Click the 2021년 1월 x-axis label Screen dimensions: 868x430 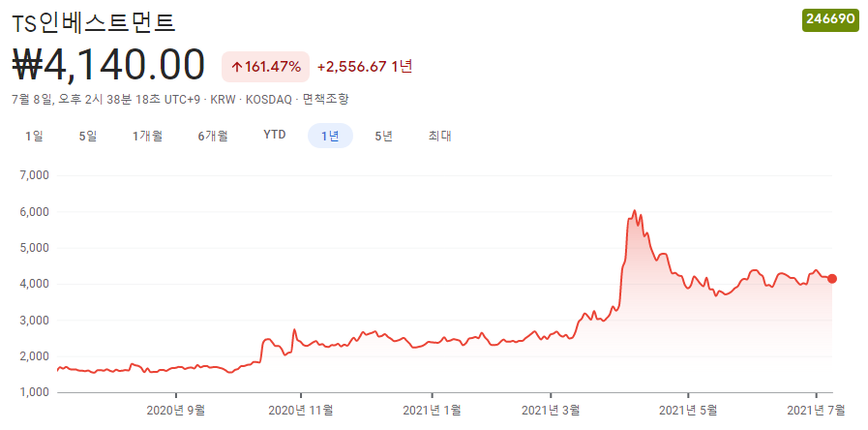pyautogui.click(x=432, y=411)
